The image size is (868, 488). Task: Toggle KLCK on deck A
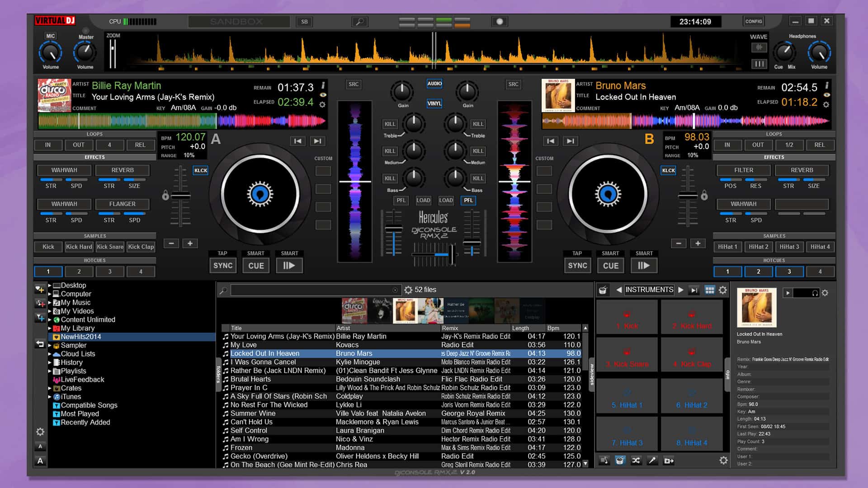coord(201,170)
